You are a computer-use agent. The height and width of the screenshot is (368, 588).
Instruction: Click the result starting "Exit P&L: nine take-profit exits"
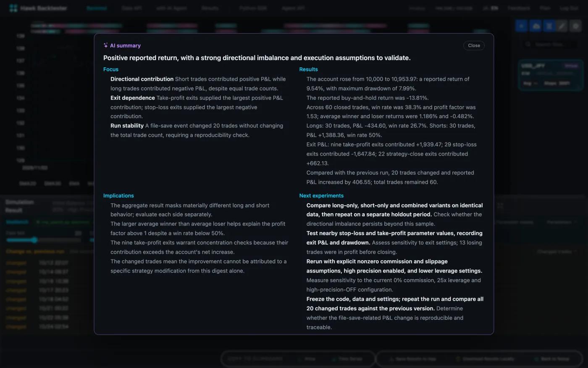pos(391,154)
